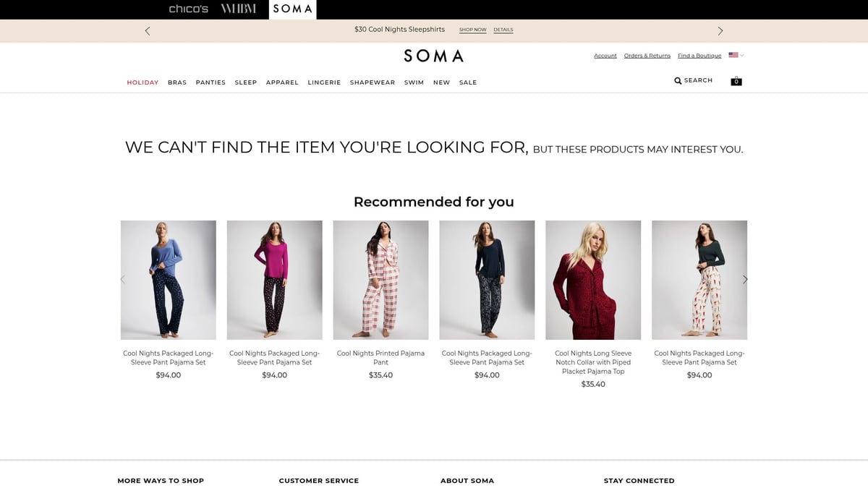Open the Holiday menu

pyautogui.click(x=142, y=82)
